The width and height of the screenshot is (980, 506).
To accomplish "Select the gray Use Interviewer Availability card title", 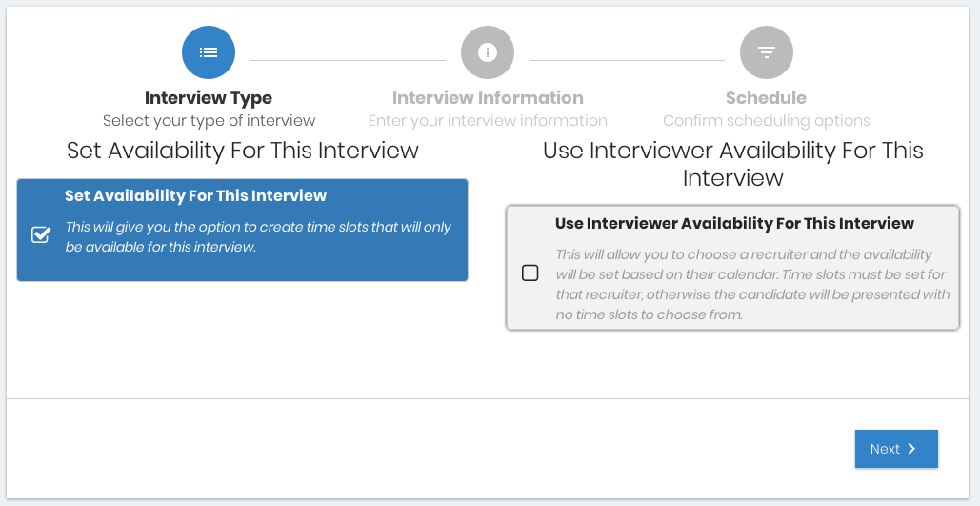I will tap(734, 224).
